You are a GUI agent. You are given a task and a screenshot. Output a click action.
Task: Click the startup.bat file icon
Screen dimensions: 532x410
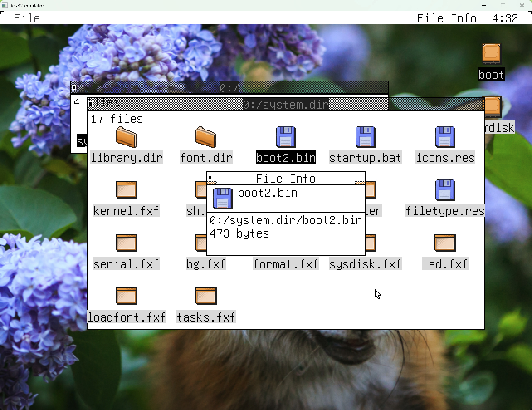[x=365, y=137]
